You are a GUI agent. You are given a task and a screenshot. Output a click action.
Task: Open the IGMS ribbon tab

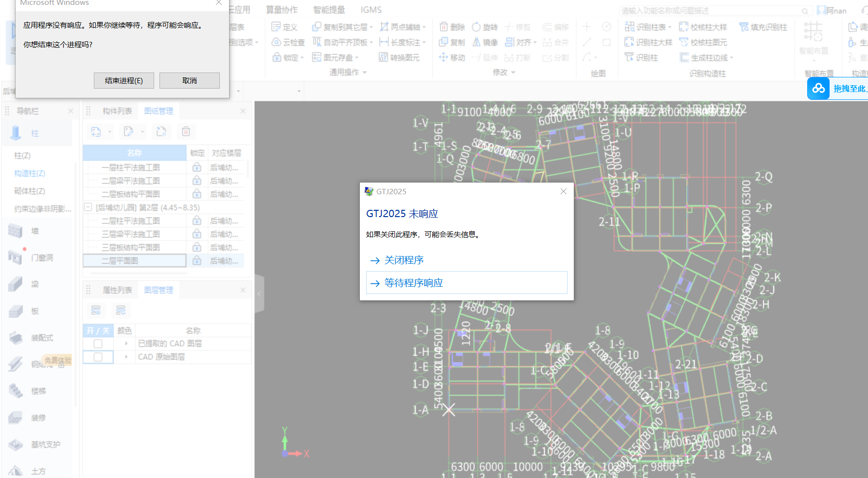[x=371, y=10]
